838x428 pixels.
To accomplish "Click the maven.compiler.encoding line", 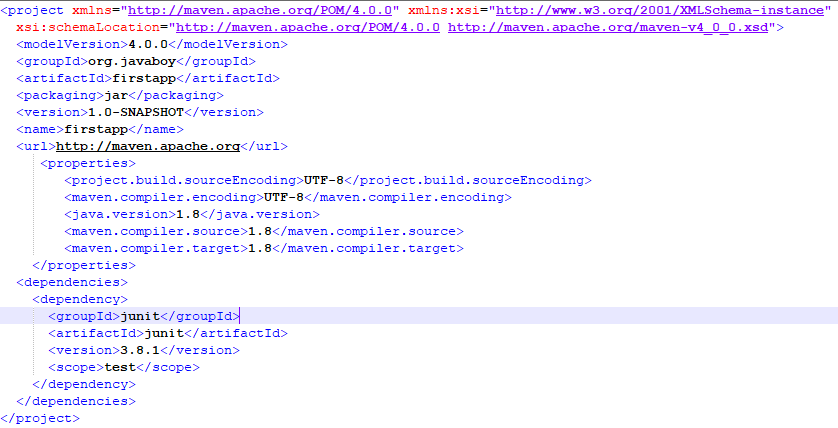I will tap(288, 197).
